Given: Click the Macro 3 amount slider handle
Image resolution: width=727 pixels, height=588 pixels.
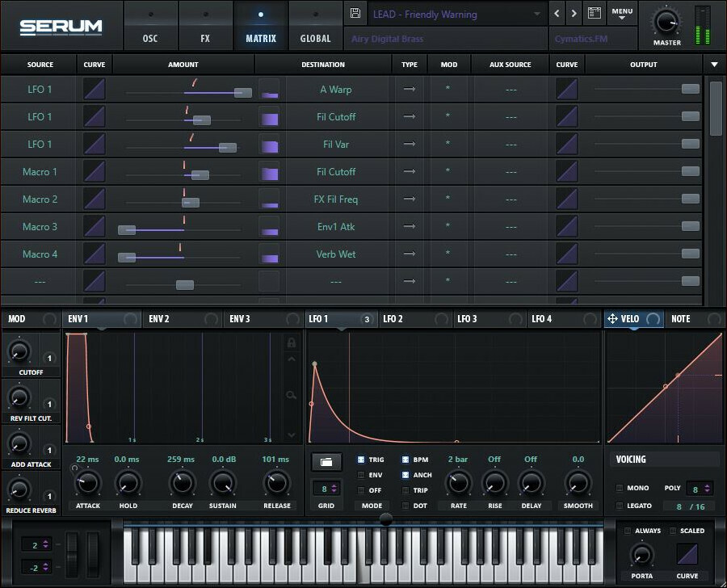Looking at the screenshot, I should [x=127, y=230].
